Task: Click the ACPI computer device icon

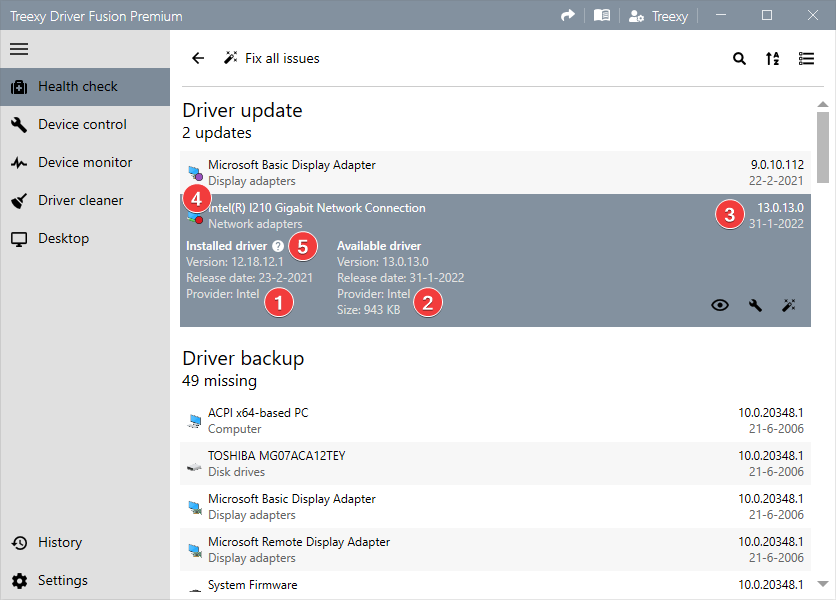Action: tap(195, 421)
